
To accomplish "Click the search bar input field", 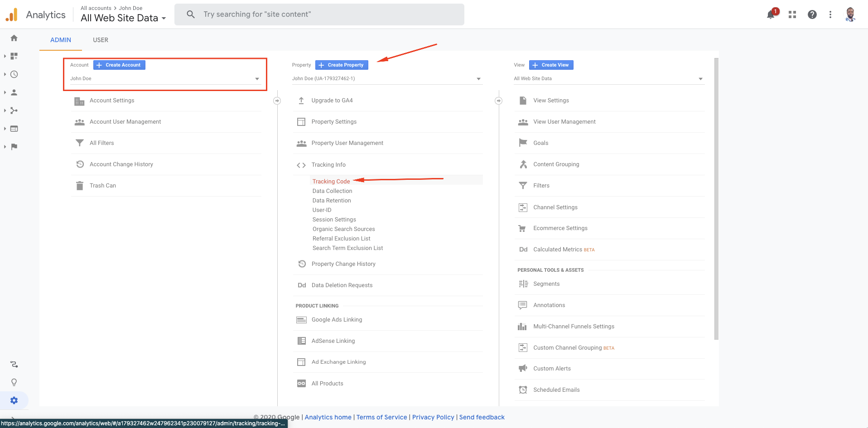I will click(x=319, y=14).
